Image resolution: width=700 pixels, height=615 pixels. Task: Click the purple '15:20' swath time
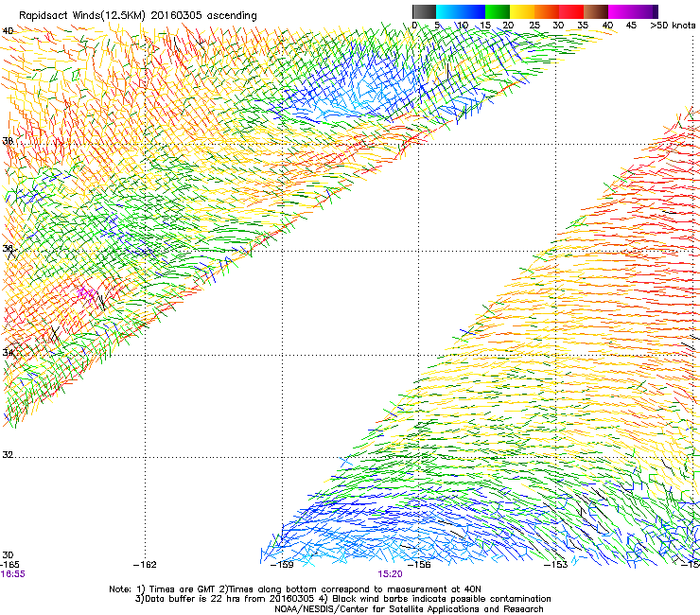tap(390, 574)
